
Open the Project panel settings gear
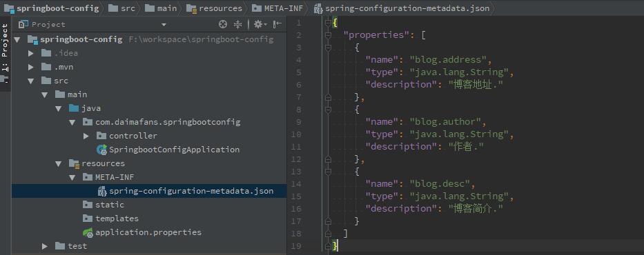(x=260, y=25)
